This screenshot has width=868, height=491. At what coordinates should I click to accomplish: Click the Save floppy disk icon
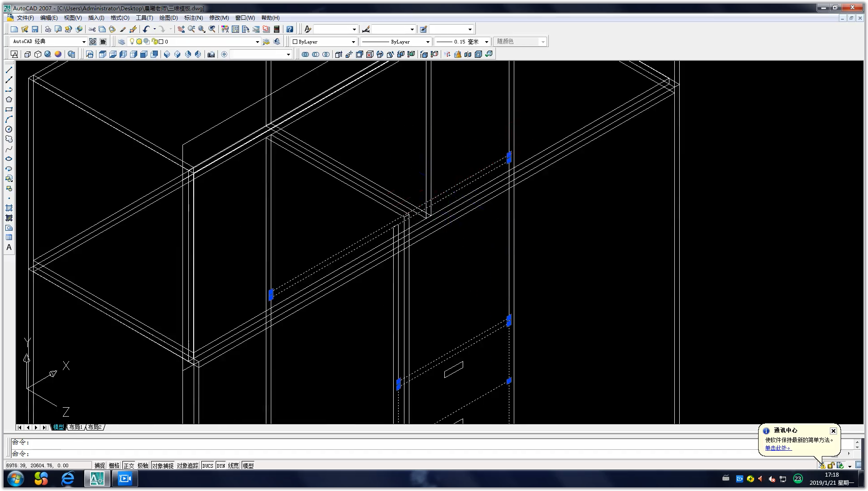click(35, 29)
